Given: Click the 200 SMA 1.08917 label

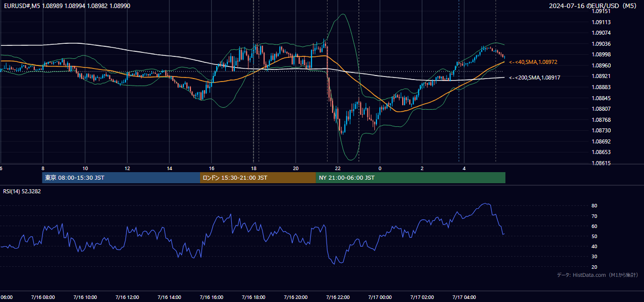Looking at the screenshot, I should pyautogui.click(x=535, y=78).
